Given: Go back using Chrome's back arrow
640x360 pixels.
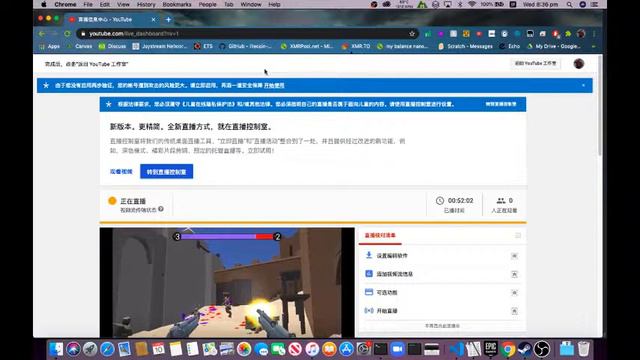Looking at the screenshot, I should 42,33.
